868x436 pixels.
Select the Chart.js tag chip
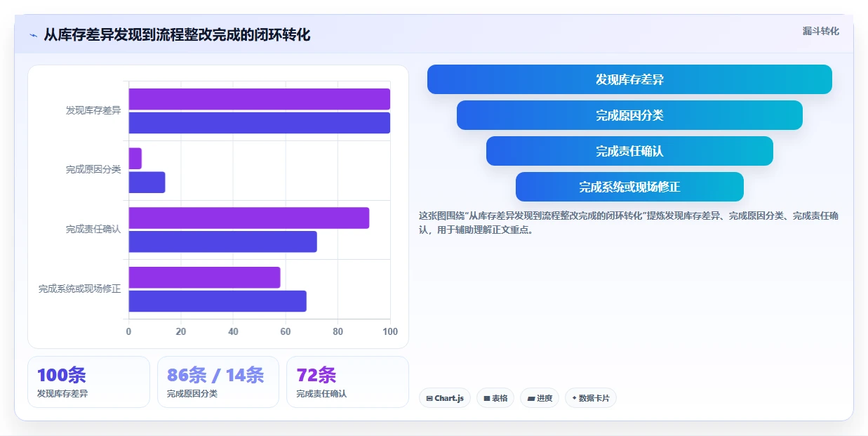point(445,398)
